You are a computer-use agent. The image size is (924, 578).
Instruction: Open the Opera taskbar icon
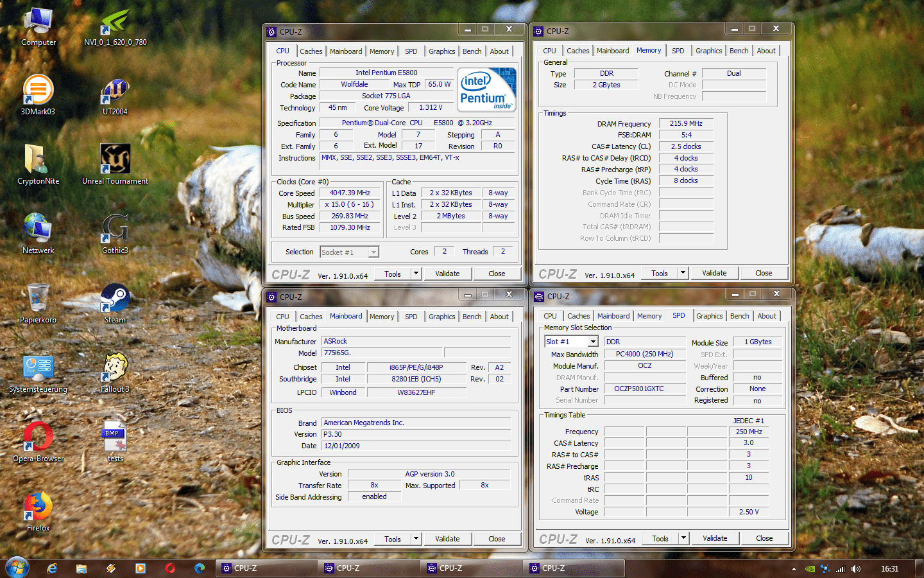click(x=170, y=568)
